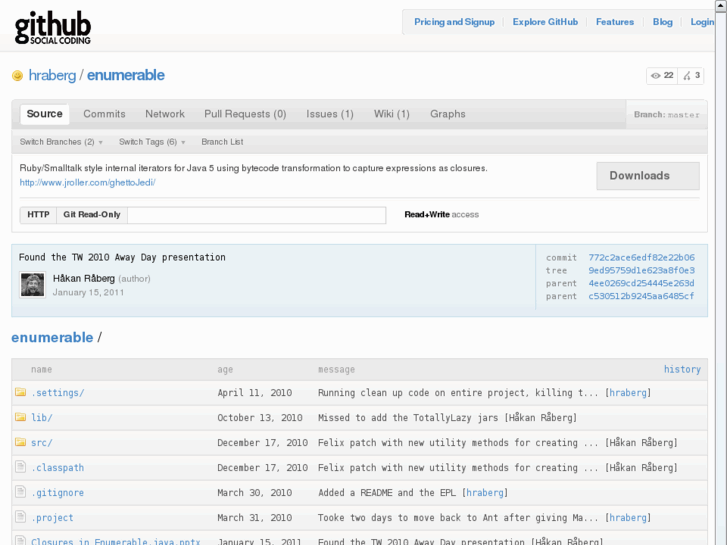Switch to the Commits tab

pos(104,114)
